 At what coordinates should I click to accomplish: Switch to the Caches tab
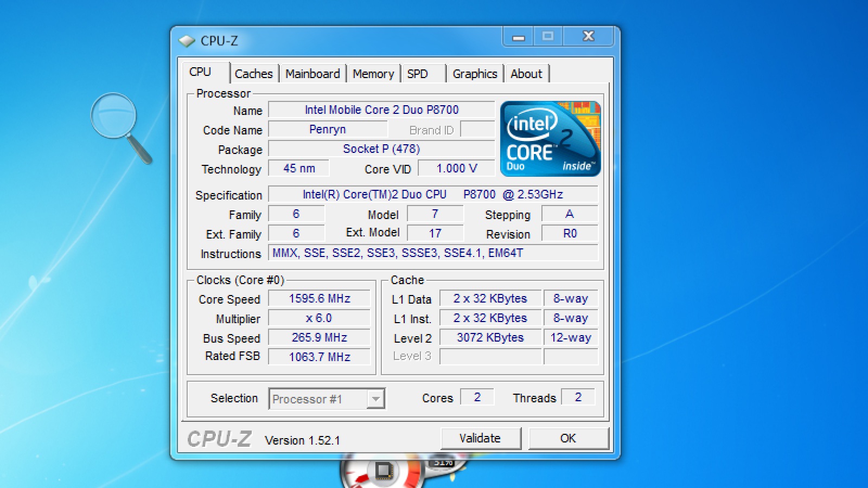click(x=254, y=74)
